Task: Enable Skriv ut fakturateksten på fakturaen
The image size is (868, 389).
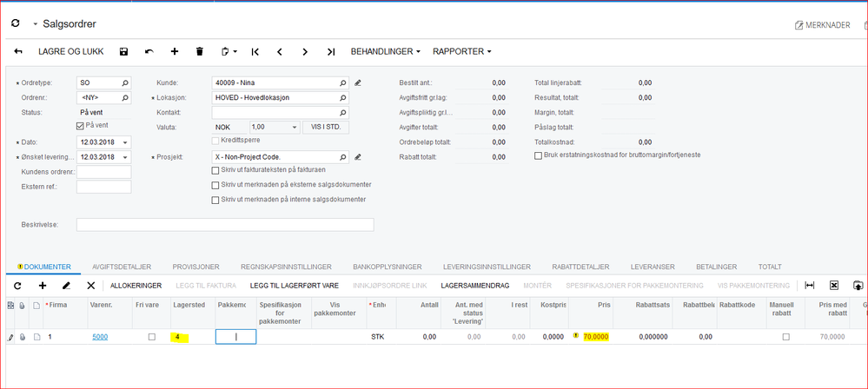Action: (x=215, y=170)
